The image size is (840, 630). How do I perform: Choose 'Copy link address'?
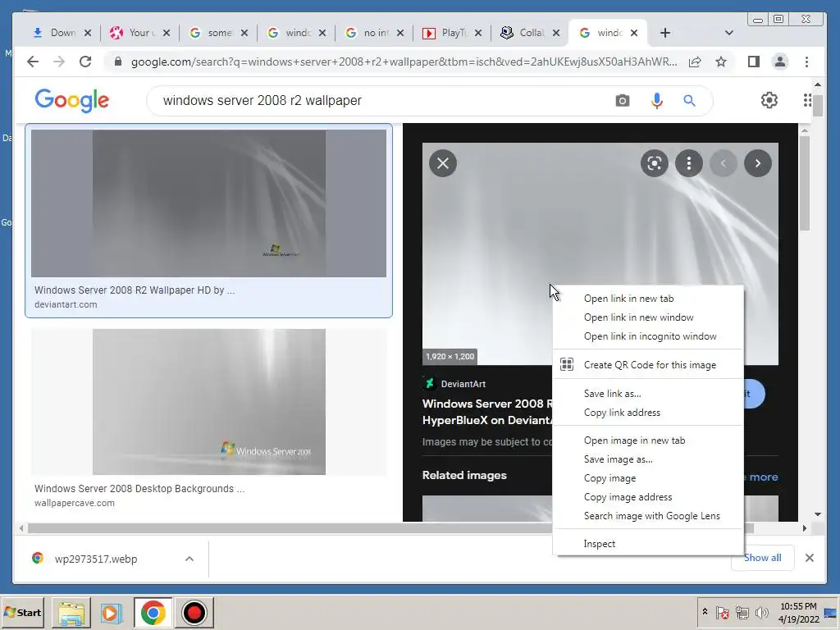648,413
